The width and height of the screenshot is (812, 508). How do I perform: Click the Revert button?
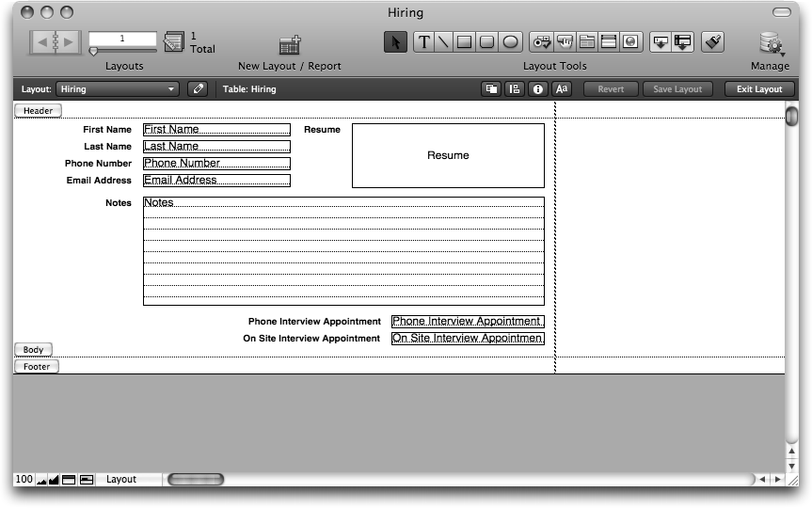pyautogui.click(x=611, y=89)
